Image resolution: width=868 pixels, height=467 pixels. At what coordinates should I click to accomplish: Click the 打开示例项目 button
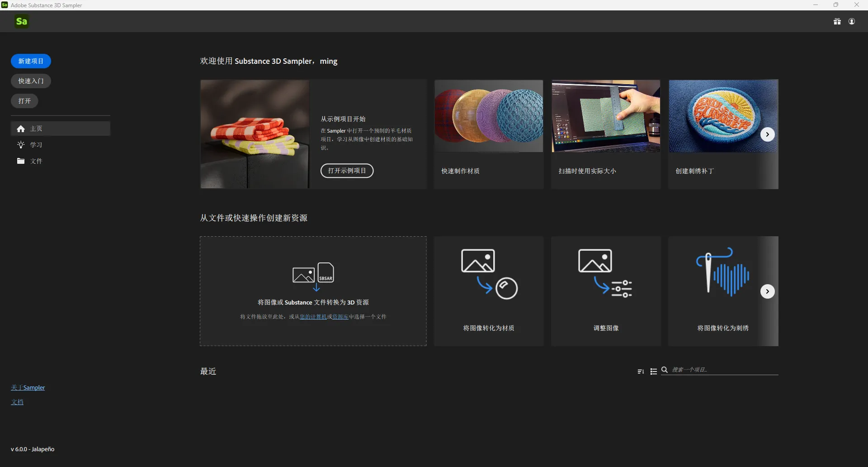[347, 171]
